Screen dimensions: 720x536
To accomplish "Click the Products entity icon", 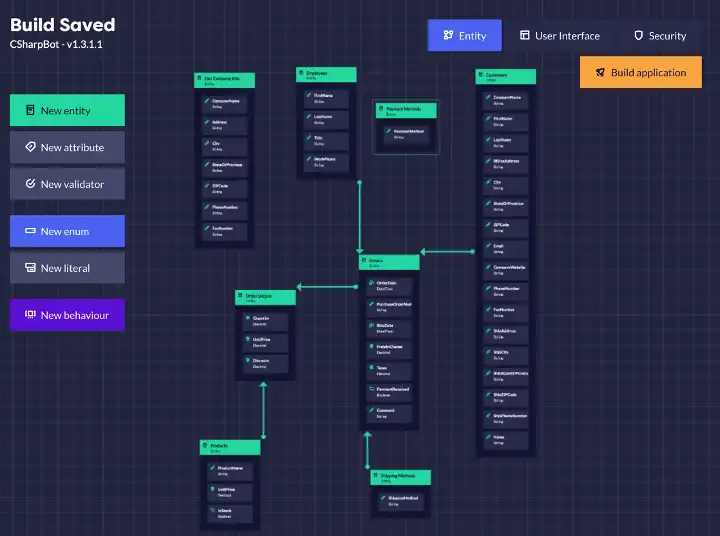I will 205,446.
